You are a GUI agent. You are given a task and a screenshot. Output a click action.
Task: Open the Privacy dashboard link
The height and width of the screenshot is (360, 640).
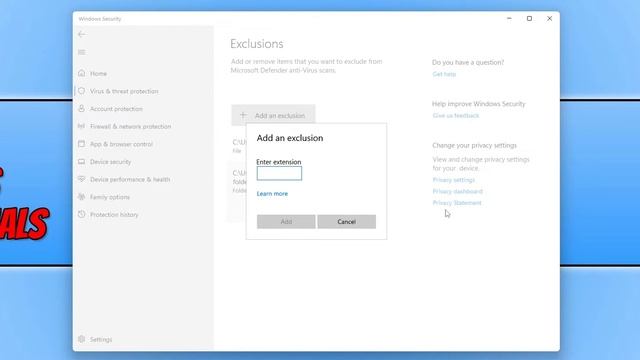coord(457,191)
